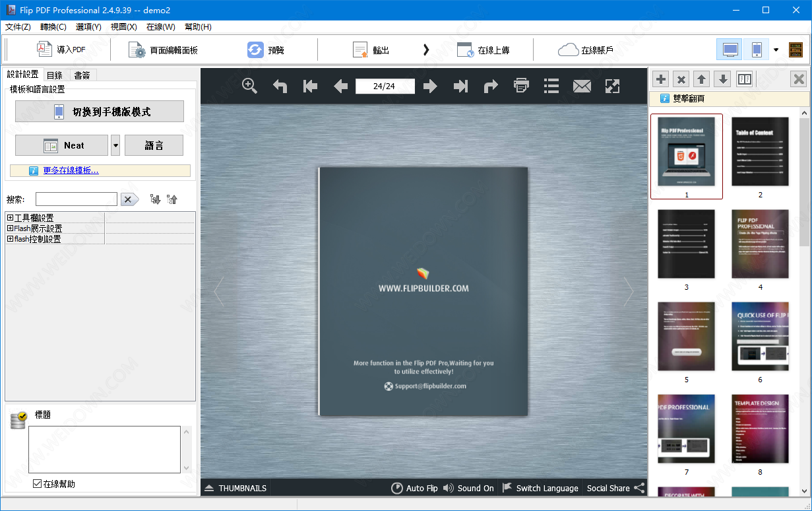
Task: Click the email envelope icon
Action: (582, 86)
